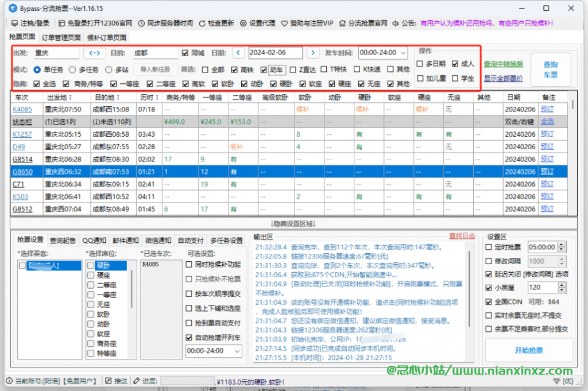Click the 同步服务器时间 clock icon

pos(141,23)
